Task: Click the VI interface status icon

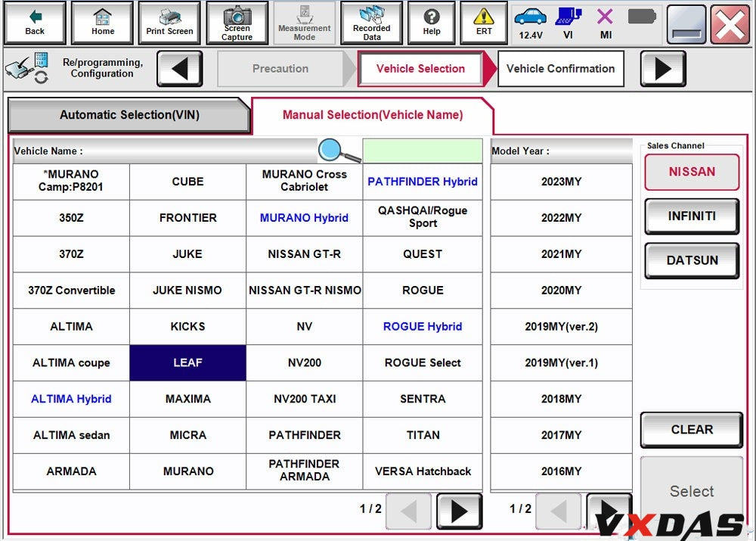Action: point(568,23)
